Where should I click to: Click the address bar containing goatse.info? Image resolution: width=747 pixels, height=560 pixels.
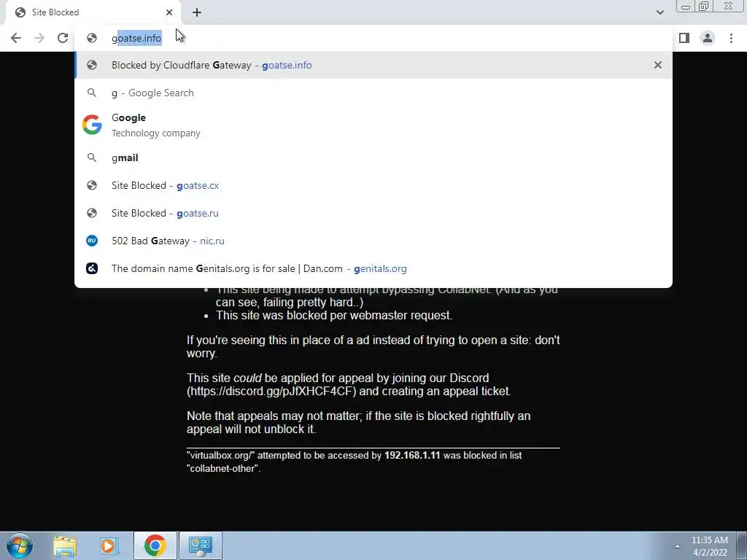pos(373,38)
